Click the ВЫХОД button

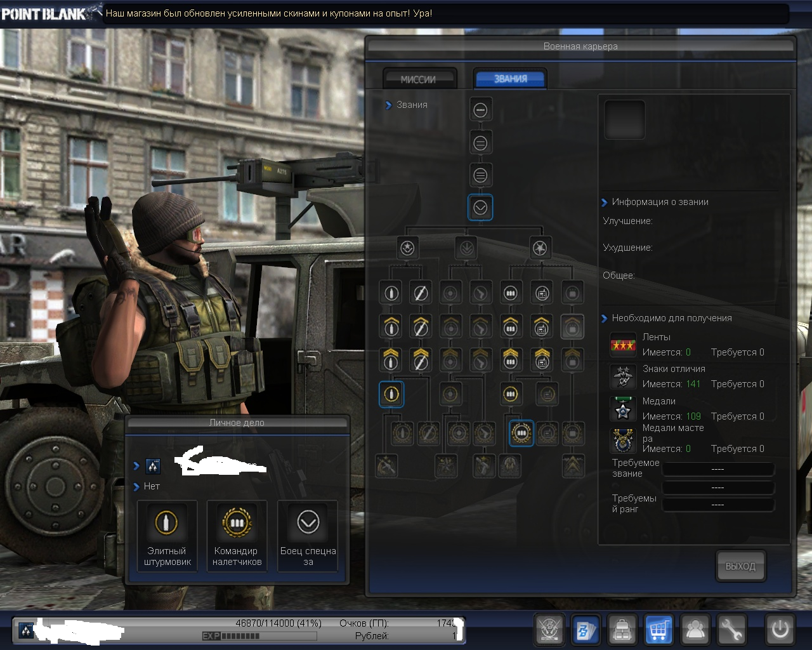point(740,566)
